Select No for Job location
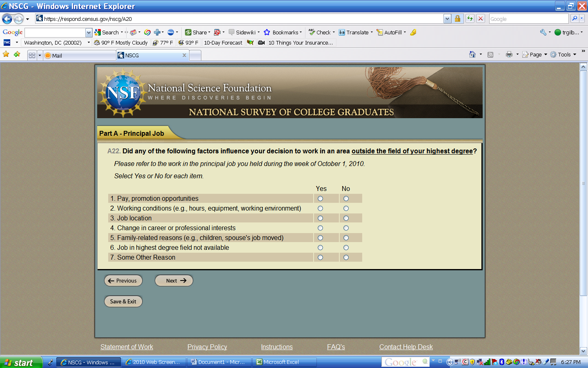Viewport: 588px width, 368px height. coord(346,218)
